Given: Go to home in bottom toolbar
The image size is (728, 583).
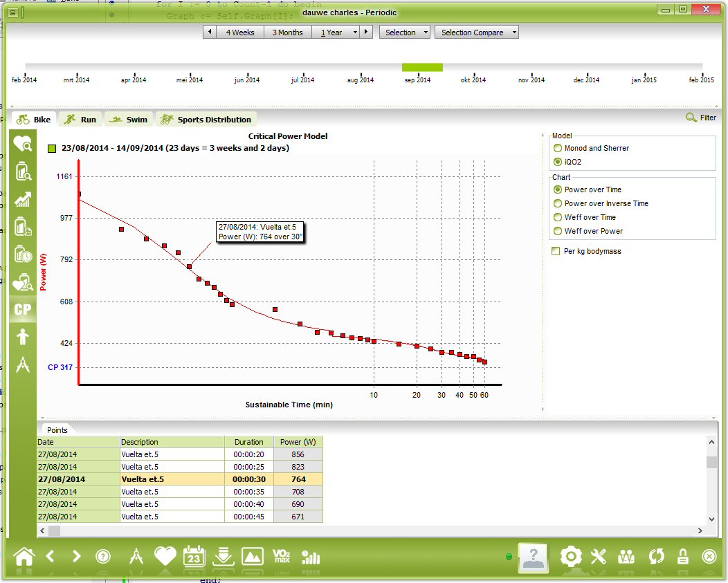Looking at the screenshot, I should (x=24, y=556).
